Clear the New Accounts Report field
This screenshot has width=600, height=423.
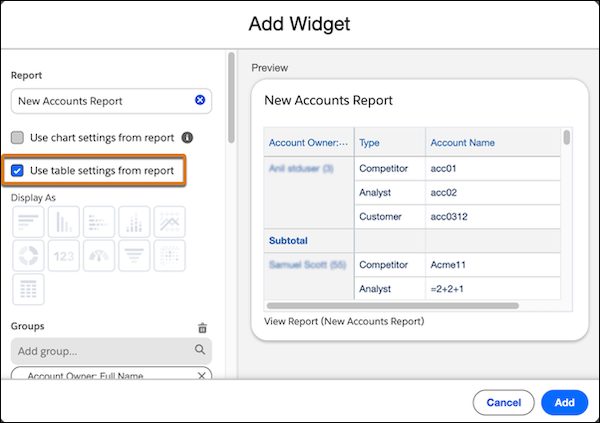point(200,100)
